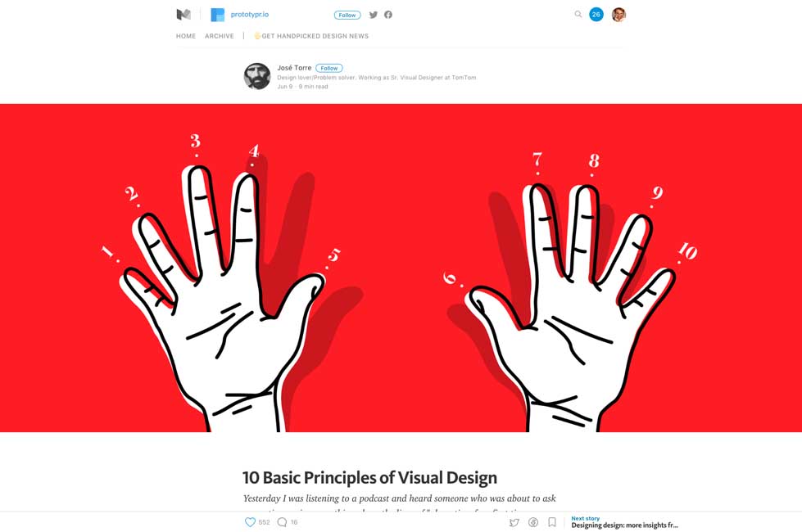Bookmark this story

(552, 522)
